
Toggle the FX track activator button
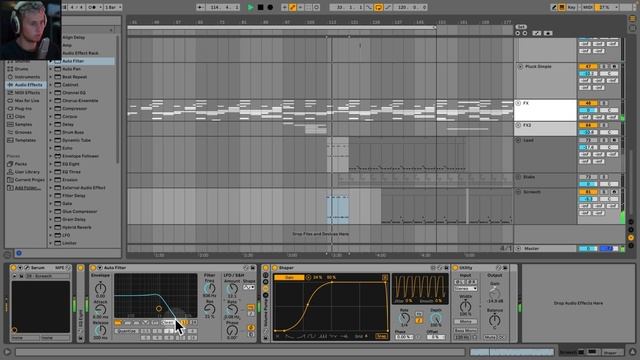click(588, 103)
